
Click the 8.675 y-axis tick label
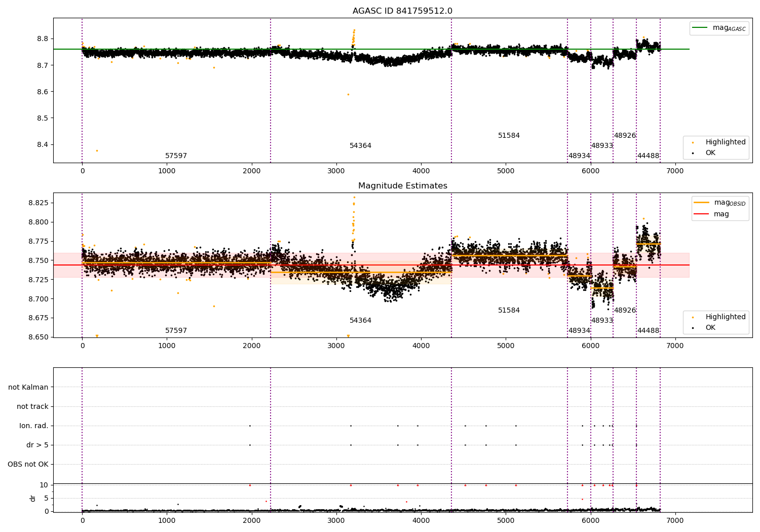pyautogui.click(x=39, y=318)
